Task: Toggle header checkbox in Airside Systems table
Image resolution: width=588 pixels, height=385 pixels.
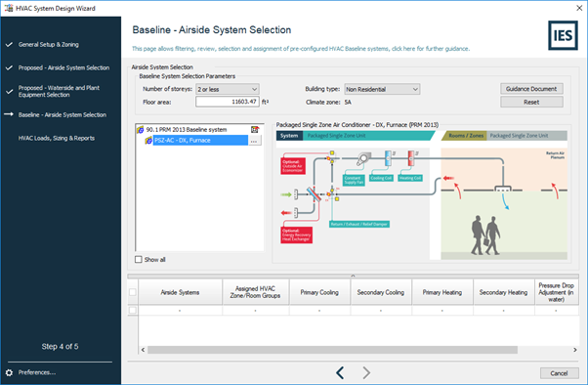Action: 133,292
